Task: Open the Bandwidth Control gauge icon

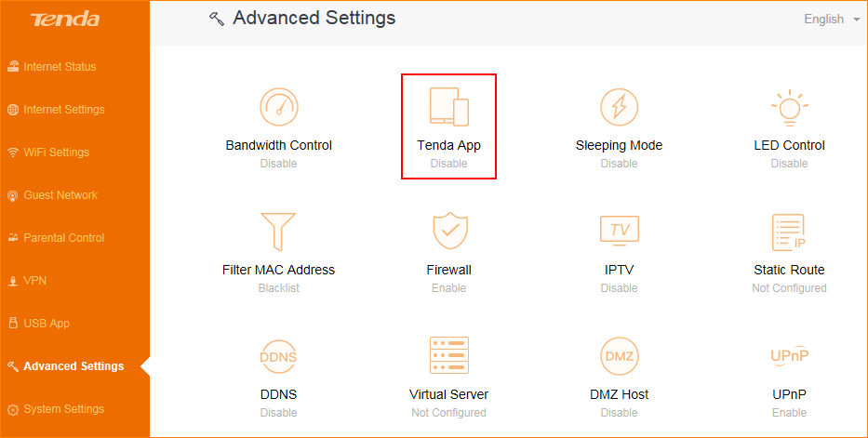Action: pyautogui.click(x=278, y=108)
